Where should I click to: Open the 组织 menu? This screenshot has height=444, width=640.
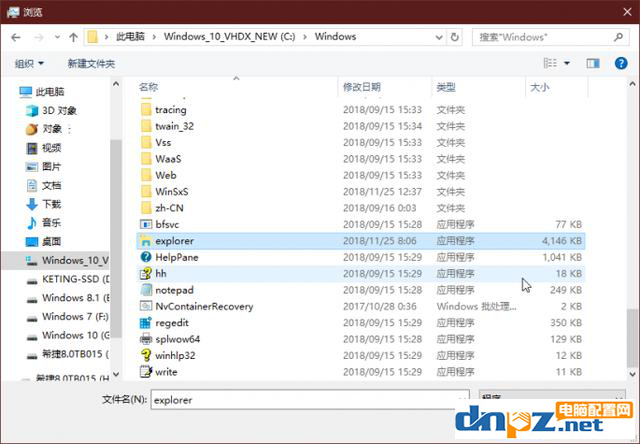pyautogui.click(x=29, y=64)
